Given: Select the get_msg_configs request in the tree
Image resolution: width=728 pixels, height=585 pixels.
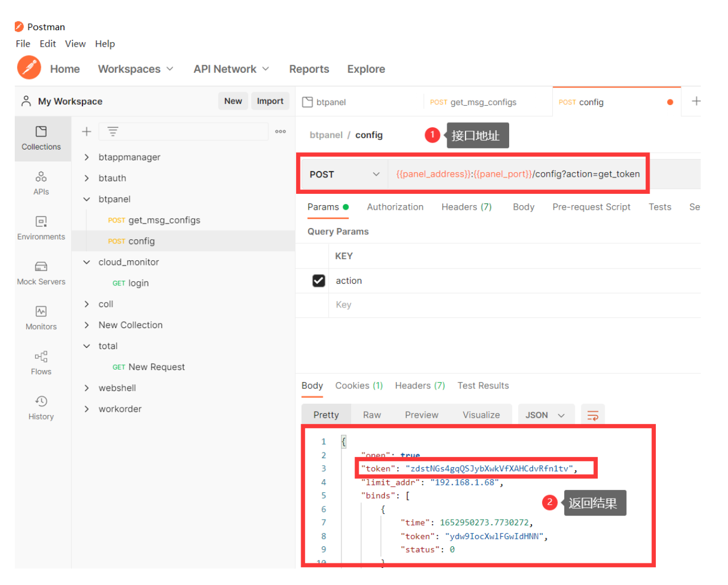Looking at the screenshot, I should click(x=164, y=220).
